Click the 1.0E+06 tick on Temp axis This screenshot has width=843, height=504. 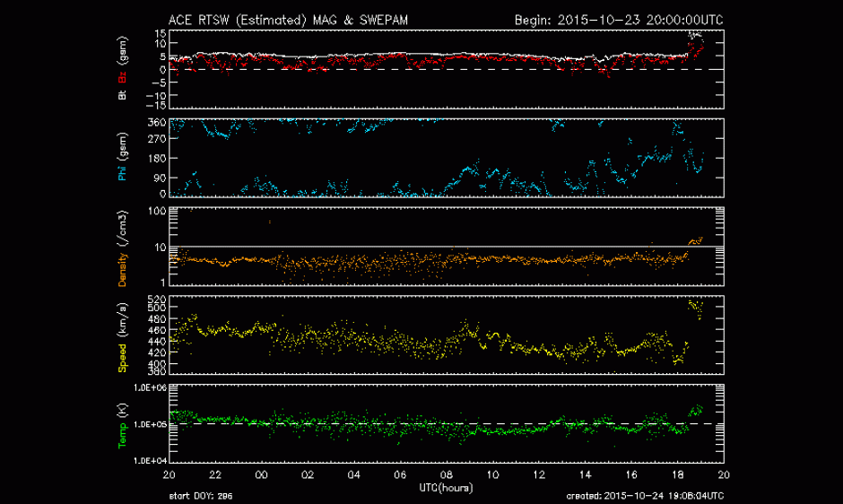coord(149,387)
